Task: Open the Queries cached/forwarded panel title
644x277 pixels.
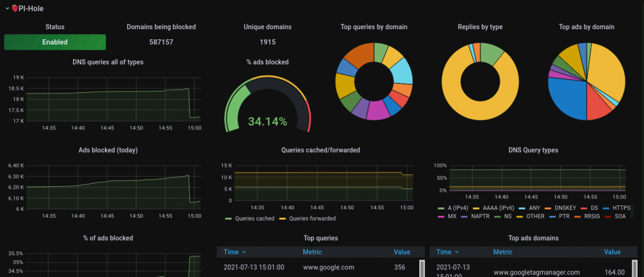Action: (321, 150)
